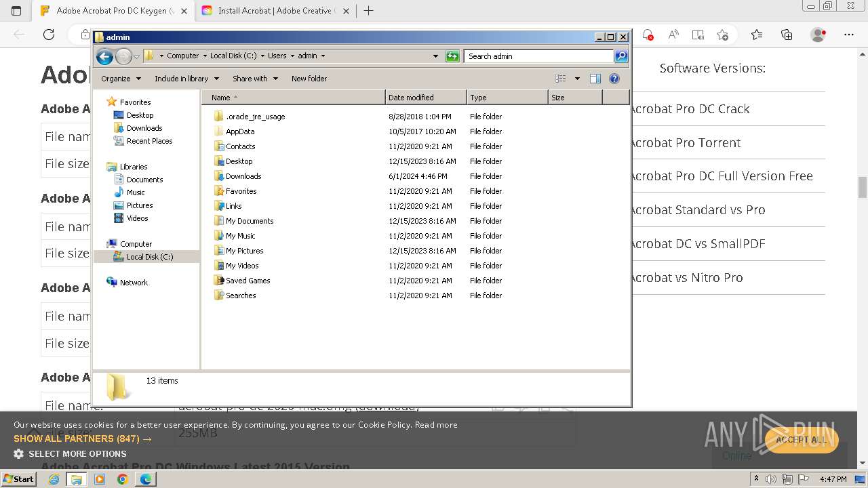Image resolution: width=868 pixels, height=488 pixels.
Task: Click the Computer breadcrumb in address bar
Action: (183, 56)
